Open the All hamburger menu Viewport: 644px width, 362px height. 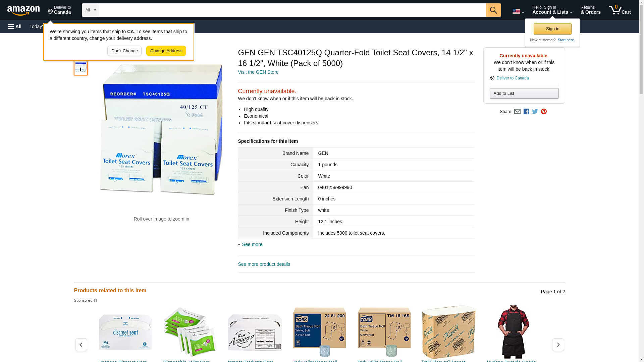(15, 26)
